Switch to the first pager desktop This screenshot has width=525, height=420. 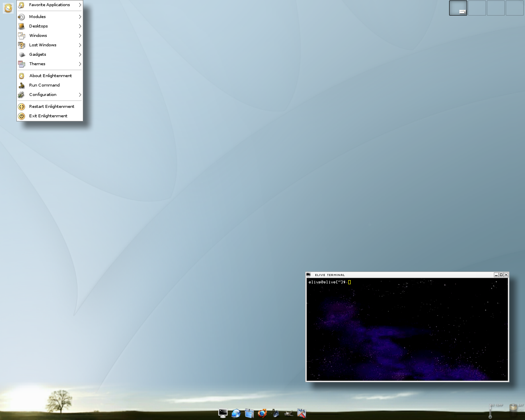(x=458, y=8)
